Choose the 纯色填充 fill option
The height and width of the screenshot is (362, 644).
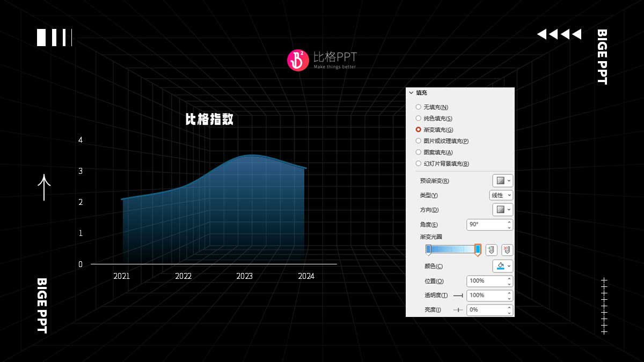[418, 118]
